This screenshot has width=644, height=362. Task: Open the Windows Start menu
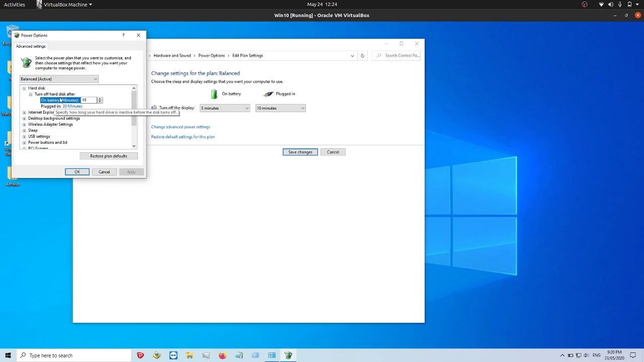point(8,355)
